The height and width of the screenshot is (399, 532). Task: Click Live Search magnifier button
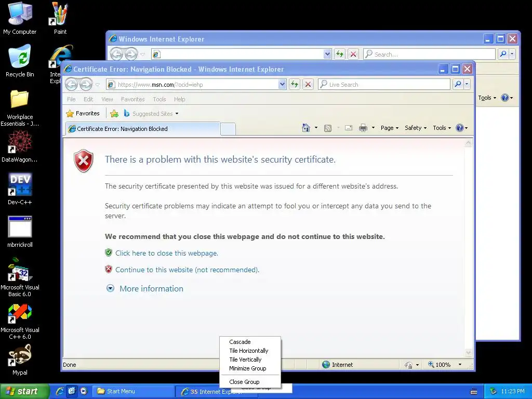point(458,84)
